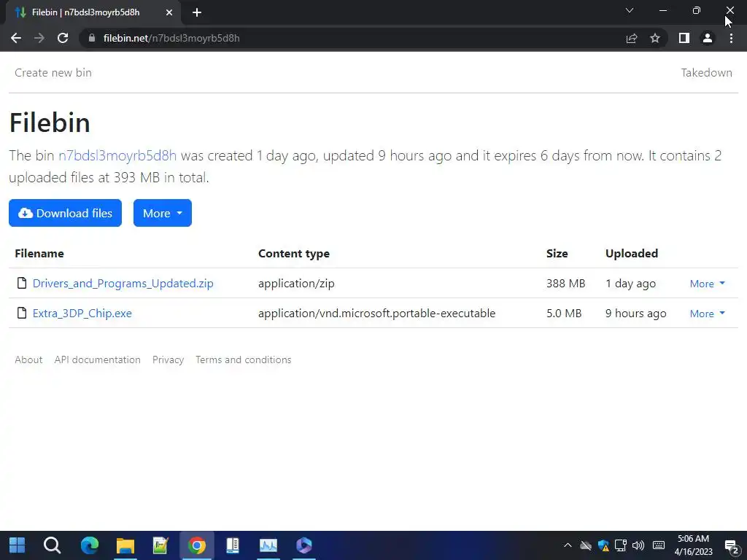The width and height of the screenshot is (747, 560).
Task: Open the purple play-icon app in taskbar
Action: coord(304,545)
